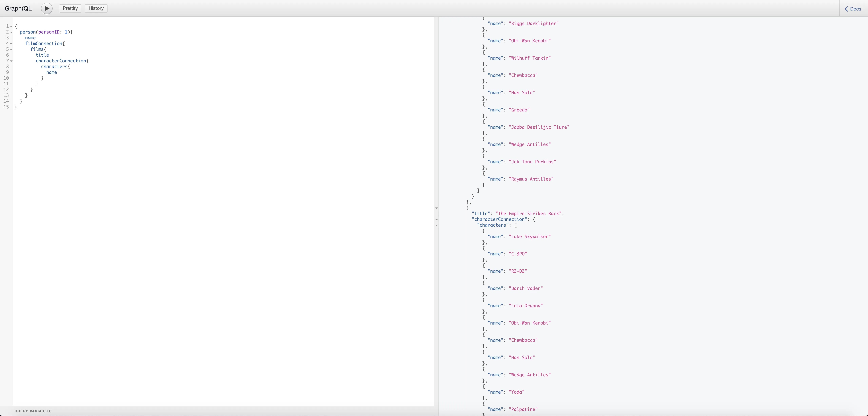Image resolution: width=868 pixels, height=416 pixels.
Task: Click the personID argument in the query
Action: pos(49,32)
